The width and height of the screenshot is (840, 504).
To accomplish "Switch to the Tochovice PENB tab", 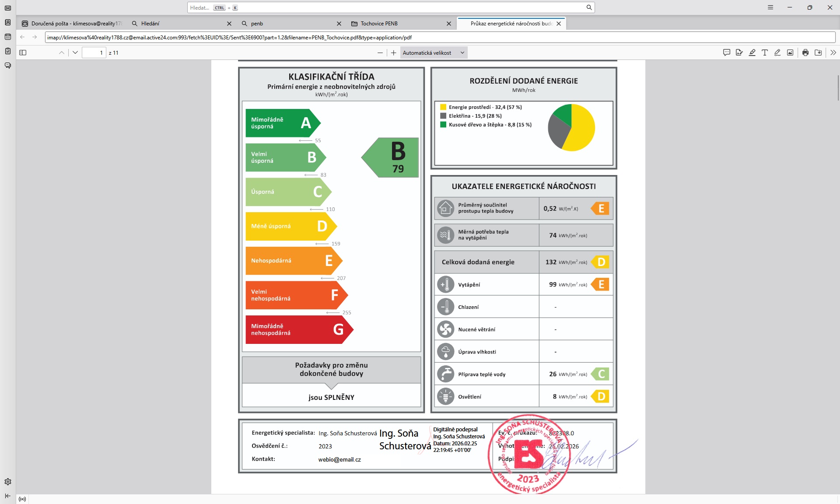I will click(x=379, y=24).
